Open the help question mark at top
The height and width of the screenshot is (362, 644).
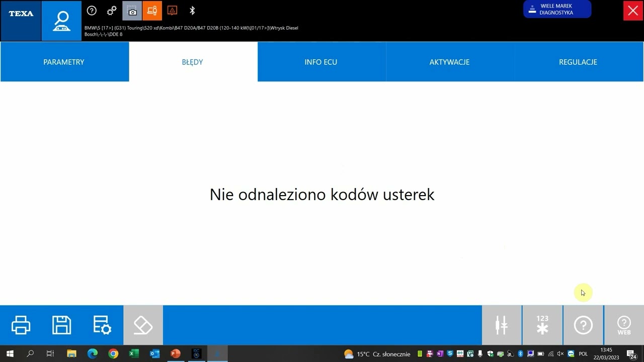point(92,11)
